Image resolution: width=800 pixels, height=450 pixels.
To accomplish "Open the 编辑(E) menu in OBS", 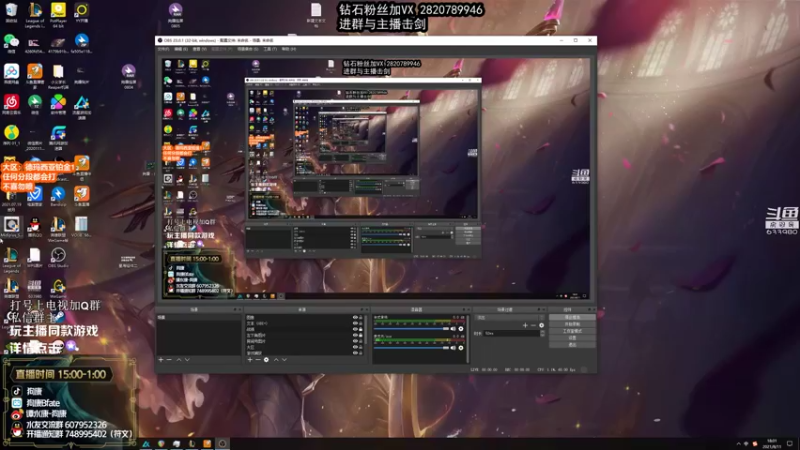I will tap(181, 49).
